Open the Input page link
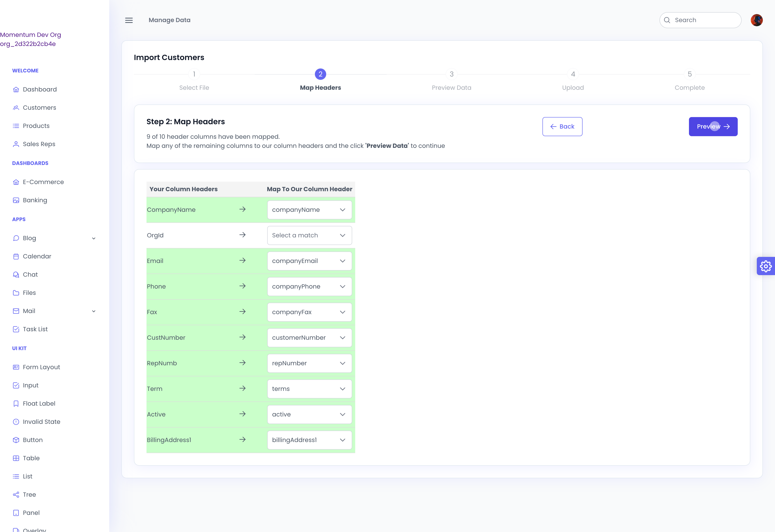The width and height of the screenshot is (775, 532). (31, 385)
